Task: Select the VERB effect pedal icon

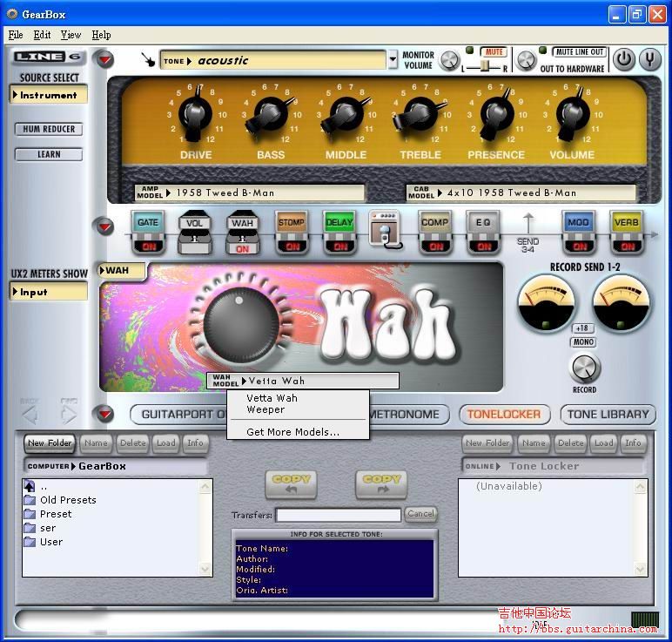Action: [x=627, y=233]
